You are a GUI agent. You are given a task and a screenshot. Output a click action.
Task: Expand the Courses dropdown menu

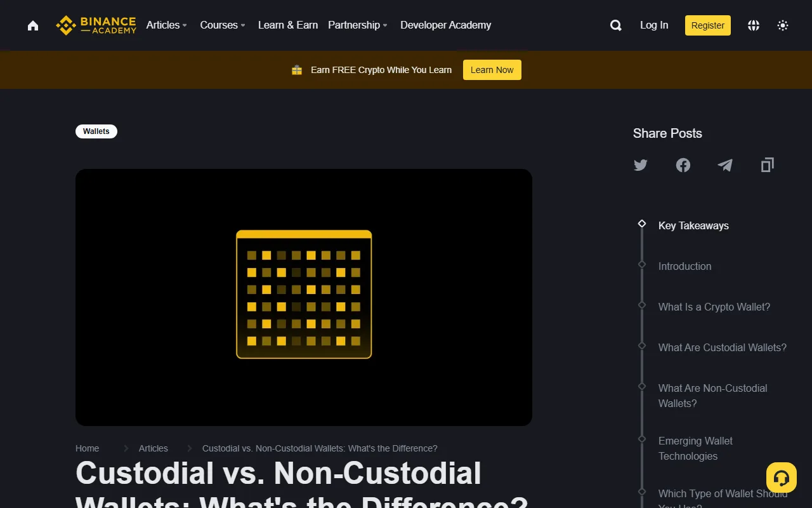coord(223,25)
